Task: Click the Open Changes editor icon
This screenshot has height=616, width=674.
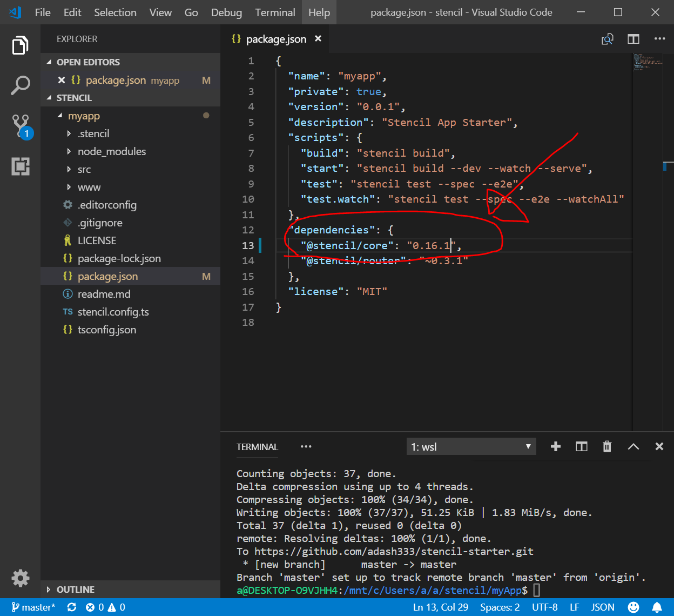Action: pyautogui.click(x=608, y=39)
